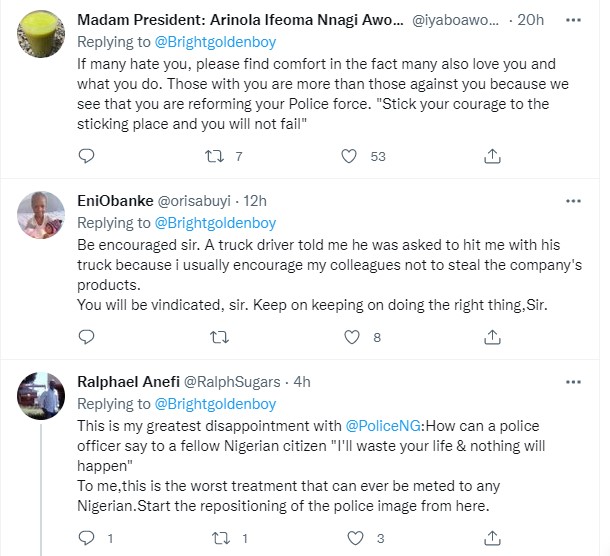The image size is (610, 556).
Task: Open more options for Ralphael Anefi's tweet
Action: point(573,381)
